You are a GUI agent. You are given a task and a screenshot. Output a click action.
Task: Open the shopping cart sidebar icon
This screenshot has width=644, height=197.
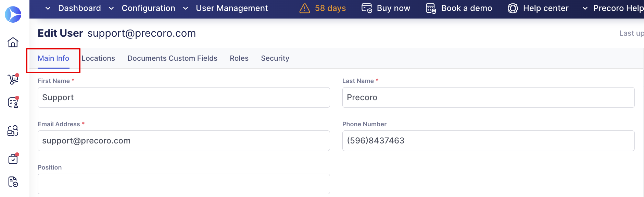tap(13, 79)
